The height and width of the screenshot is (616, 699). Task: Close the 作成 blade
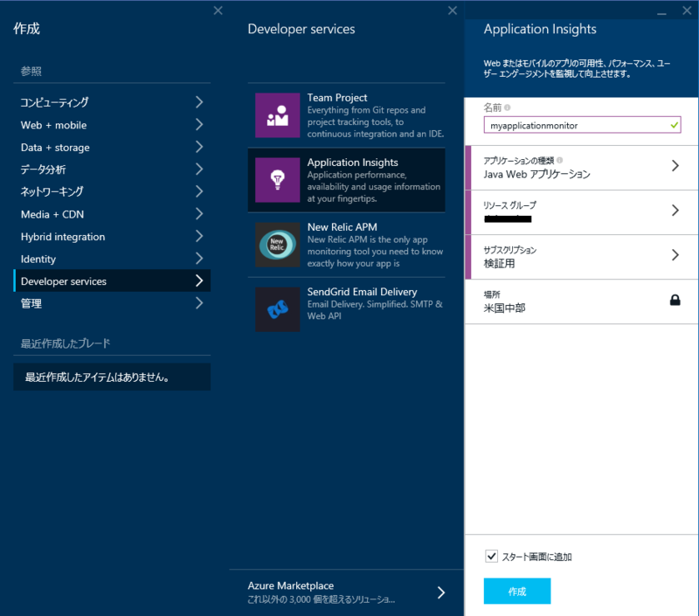(x=218, y=10)
